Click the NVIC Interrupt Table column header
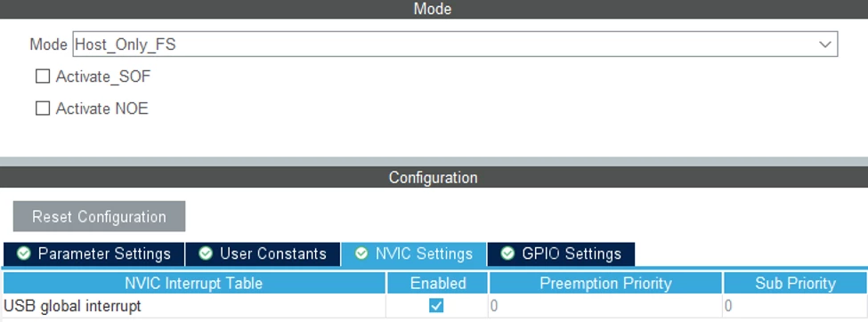Viewport: 868px width, 322px height. click(194, 283)
